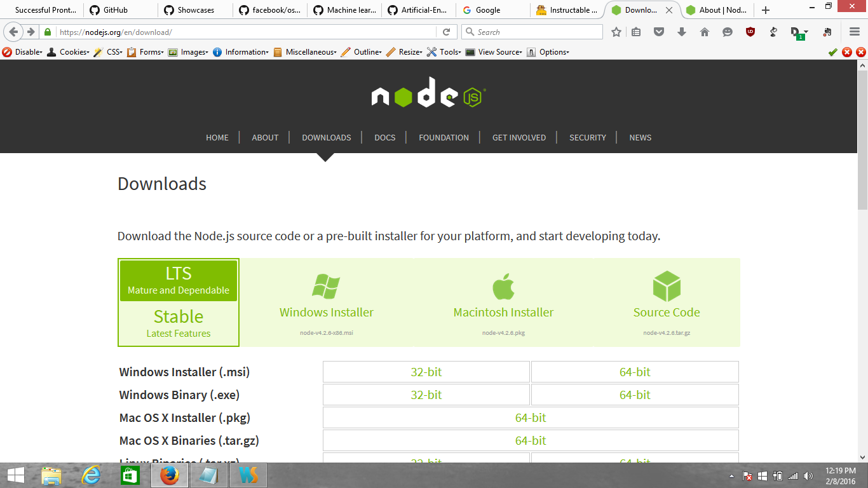The height and width of the screenshot is (488, 868).
Task: Switch to the GitHub browser tab
Action: click(x=121, y=10)
